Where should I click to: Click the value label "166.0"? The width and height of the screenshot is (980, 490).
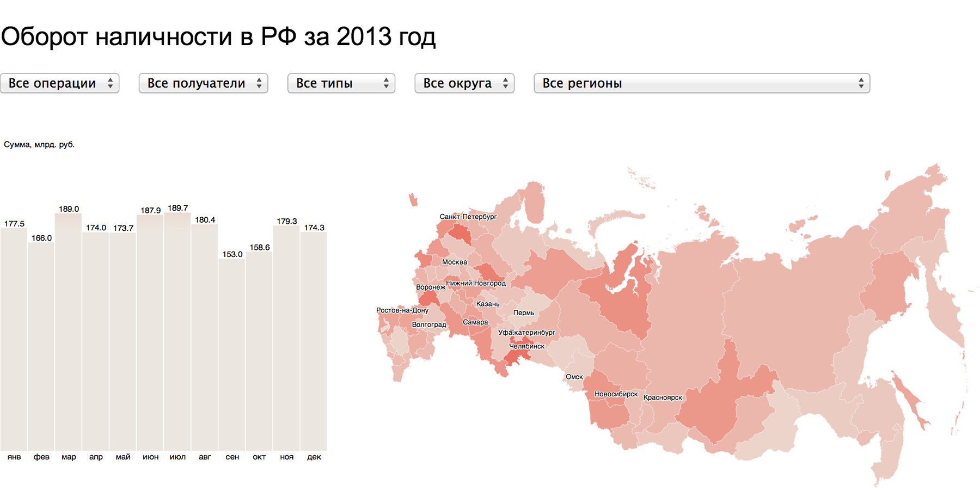42,238
